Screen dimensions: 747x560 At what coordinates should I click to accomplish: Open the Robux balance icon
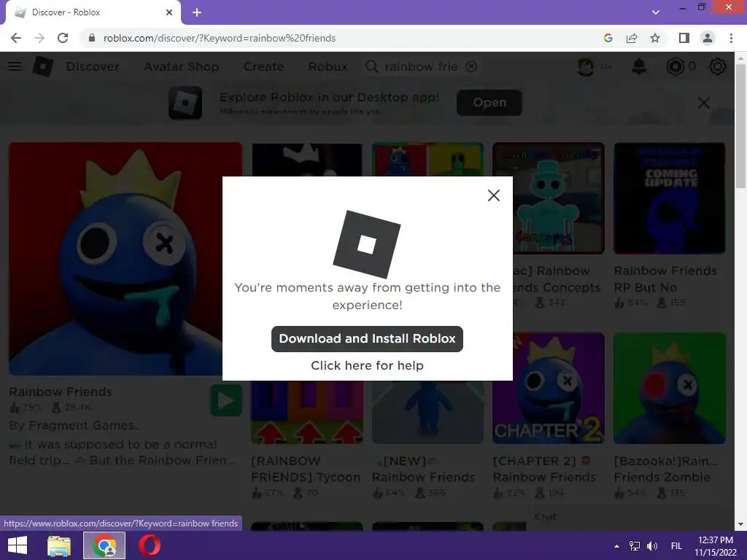coord(675,66)
